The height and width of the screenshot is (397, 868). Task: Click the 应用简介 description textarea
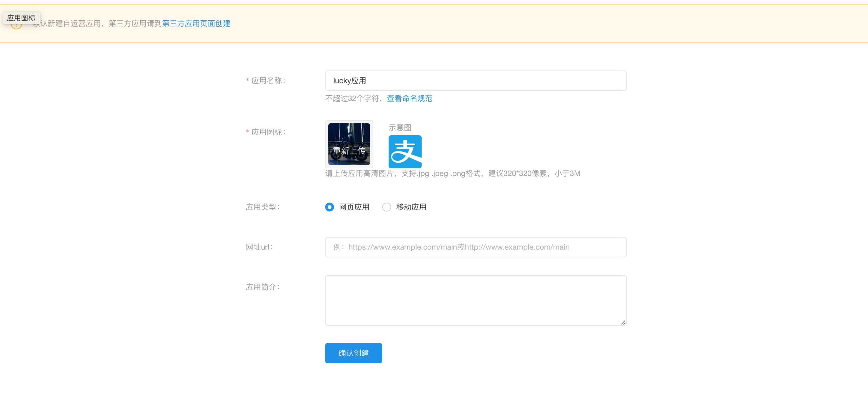[475, 300]
